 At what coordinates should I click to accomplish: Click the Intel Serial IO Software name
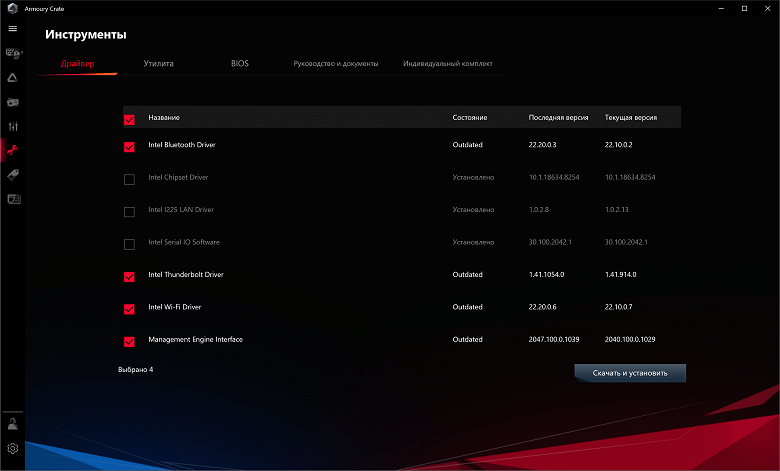click(x=184, y=242)
